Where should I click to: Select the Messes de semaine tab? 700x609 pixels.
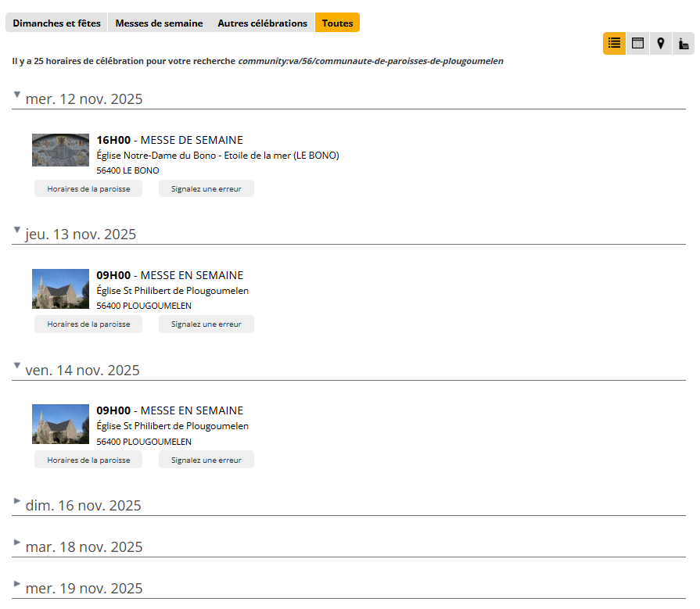coord(159,23)
